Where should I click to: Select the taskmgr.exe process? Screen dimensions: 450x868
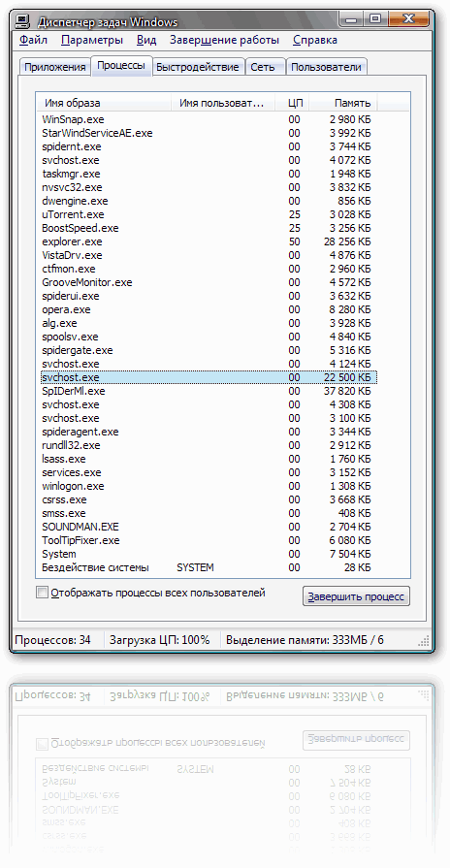pos(209,174)
